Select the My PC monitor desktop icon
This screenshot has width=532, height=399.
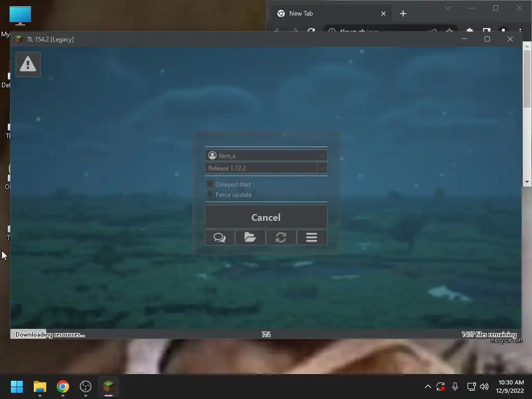point(20,16)
